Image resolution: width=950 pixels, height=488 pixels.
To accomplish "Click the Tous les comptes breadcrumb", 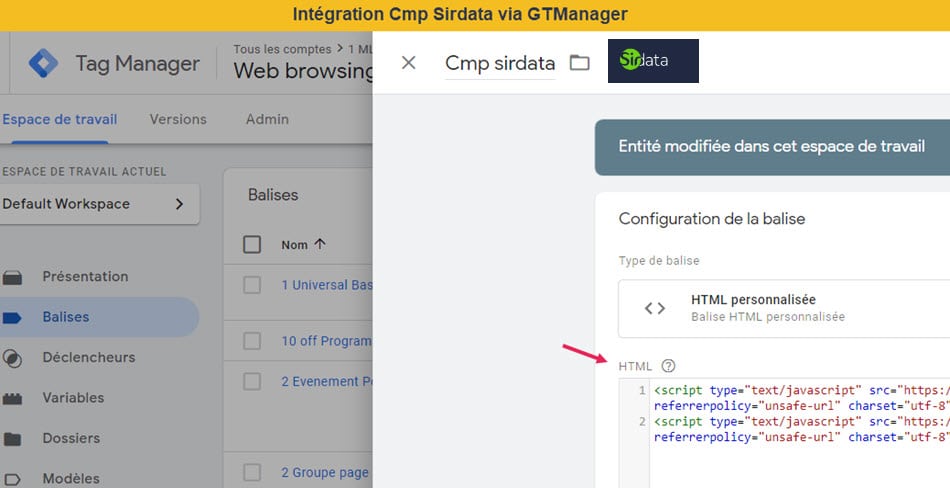I will [x=282, y=49].
